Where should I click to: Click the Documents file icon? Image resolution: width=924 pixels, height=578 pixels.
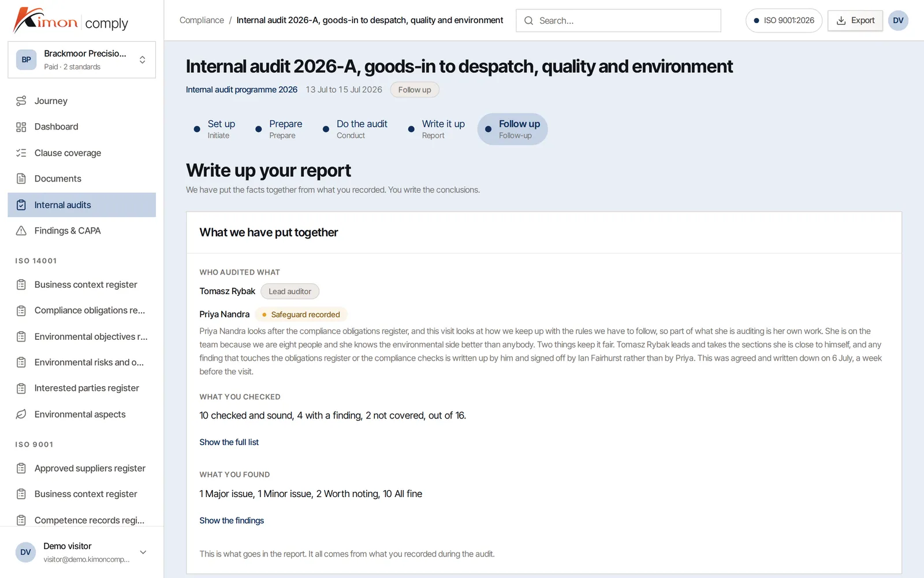(21, 179)
